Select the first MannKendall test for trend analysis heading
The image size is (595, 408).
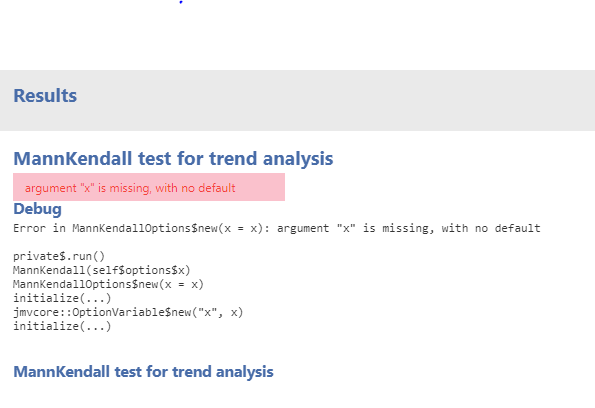[173, 159]
